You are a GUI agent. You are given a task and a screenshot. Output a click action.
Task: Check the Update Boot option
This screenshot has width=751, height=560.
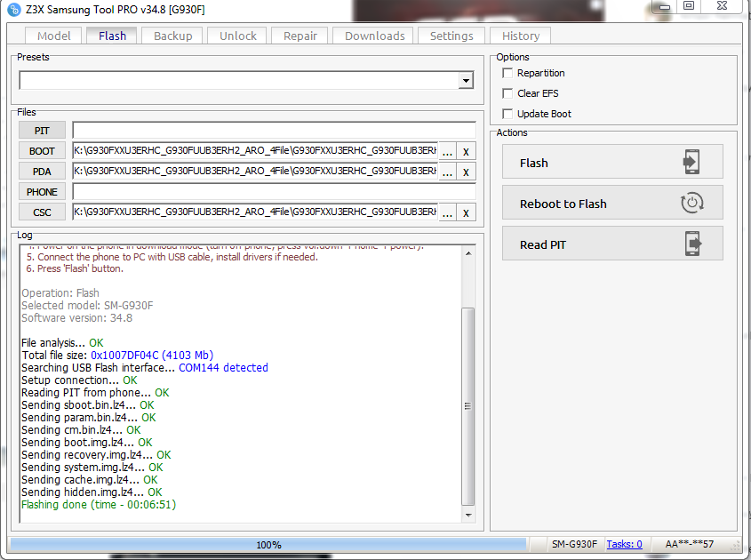pos(507,114)
